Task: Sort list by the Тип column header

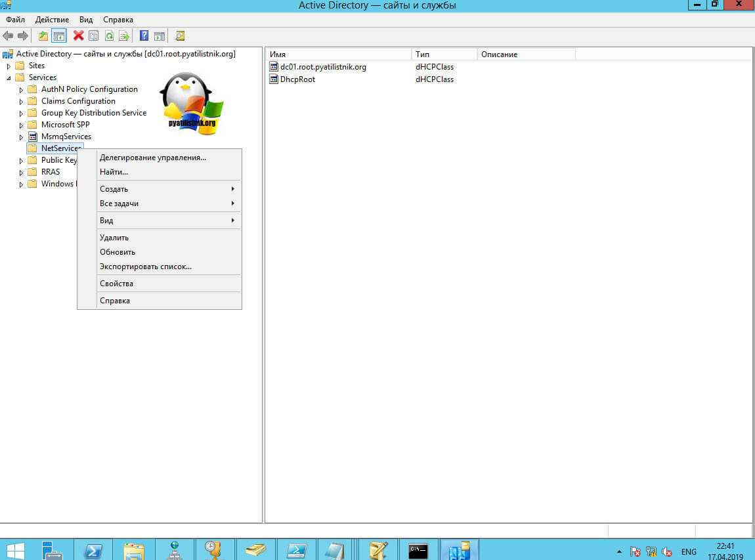Action: click(443, 54)
